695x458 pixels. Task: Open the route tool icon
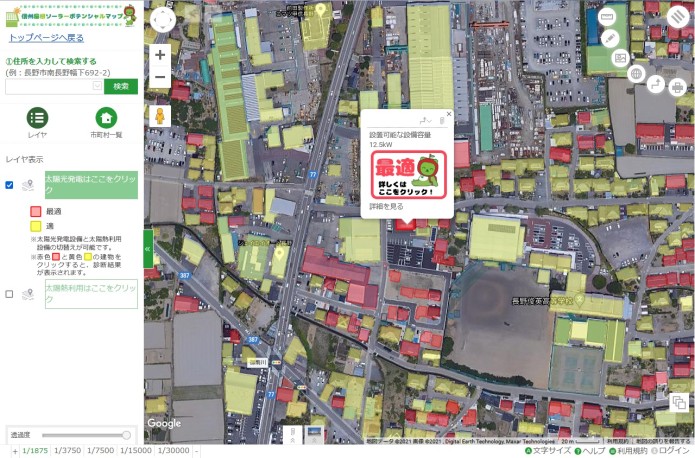pos(657,82)
